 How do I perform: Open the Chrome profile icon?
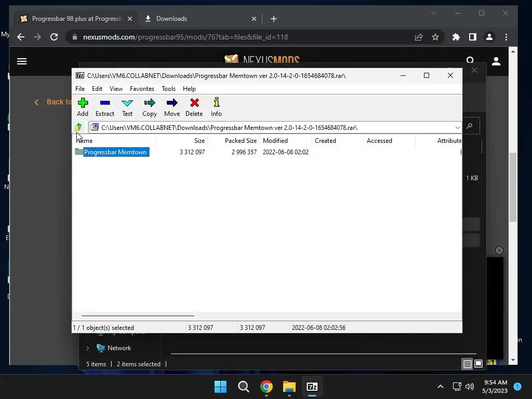489,37
